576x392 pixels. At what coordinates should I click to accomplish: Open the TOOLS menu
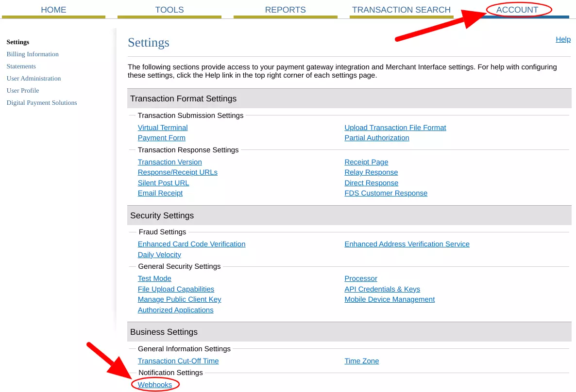(169, 10)
